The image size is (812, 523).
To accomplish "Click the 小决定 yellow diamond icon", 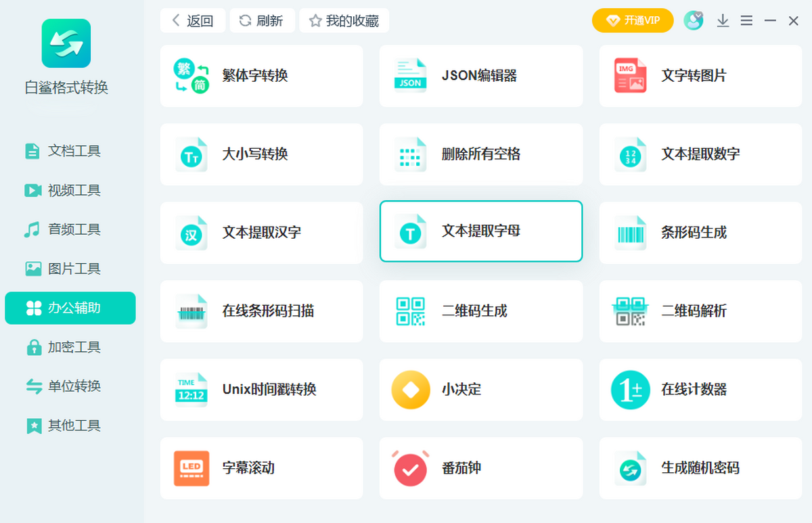I will click(410, 390).
